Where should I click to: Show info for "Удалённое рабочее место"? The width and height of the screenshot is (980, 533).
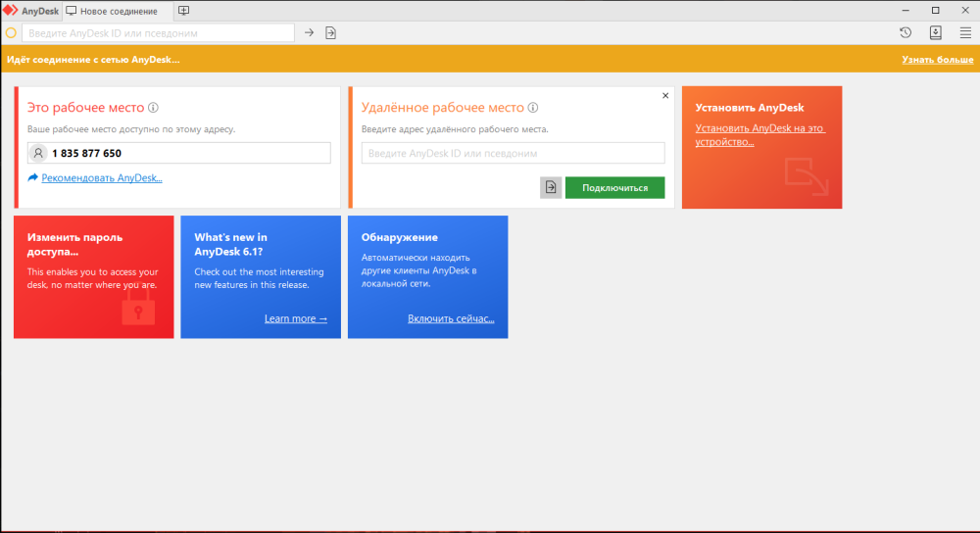533,108
